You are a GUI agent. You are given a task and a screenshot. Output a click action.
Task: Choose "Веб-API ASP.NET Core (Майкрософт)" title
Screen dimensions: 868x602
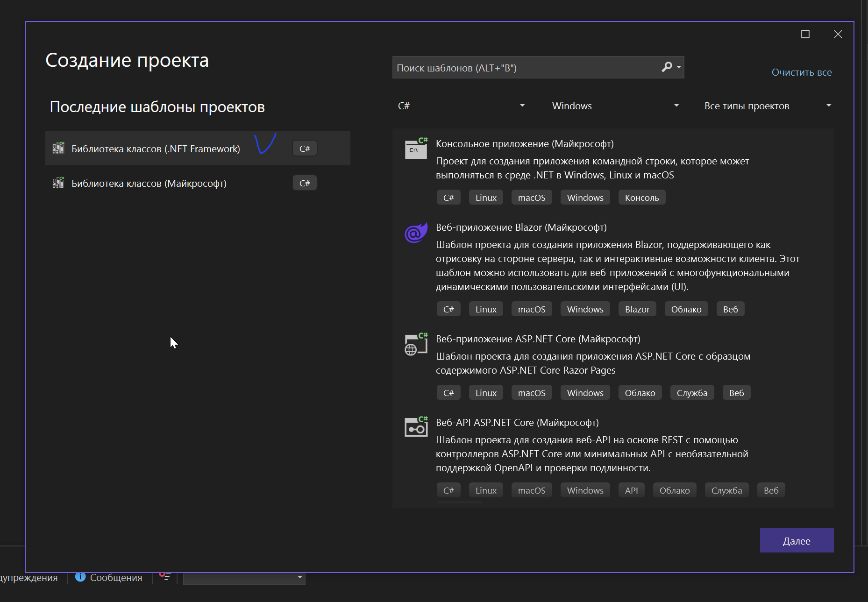(x=517, y=423)
